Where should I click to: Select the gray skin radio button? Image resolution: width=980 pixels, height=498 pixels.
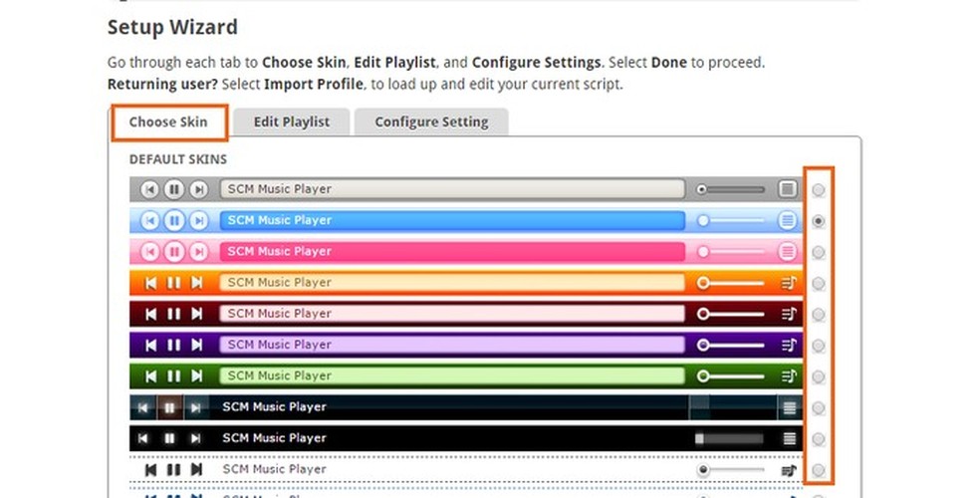(x=818, y=190)
